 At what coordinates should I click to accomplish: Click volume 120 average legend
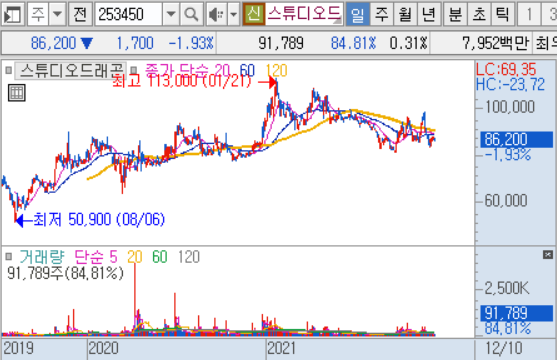(x=189, y=257)
